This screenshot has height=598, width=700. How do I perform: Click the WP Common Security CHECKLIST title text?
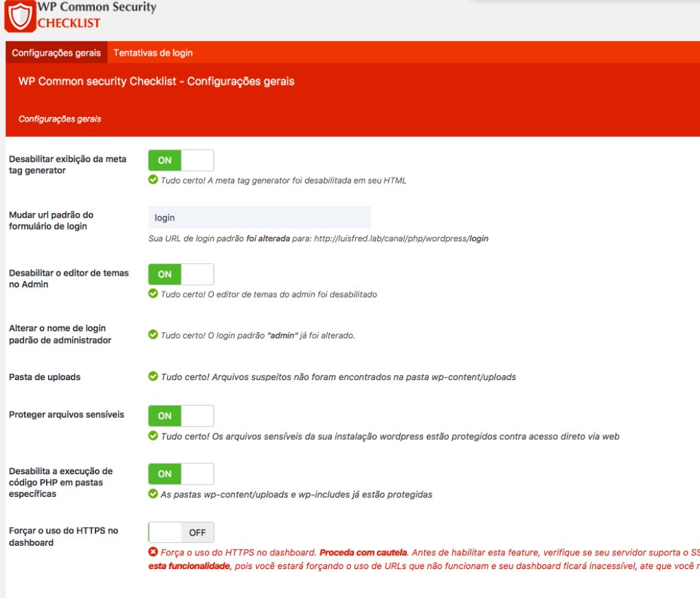pos(97,14)
